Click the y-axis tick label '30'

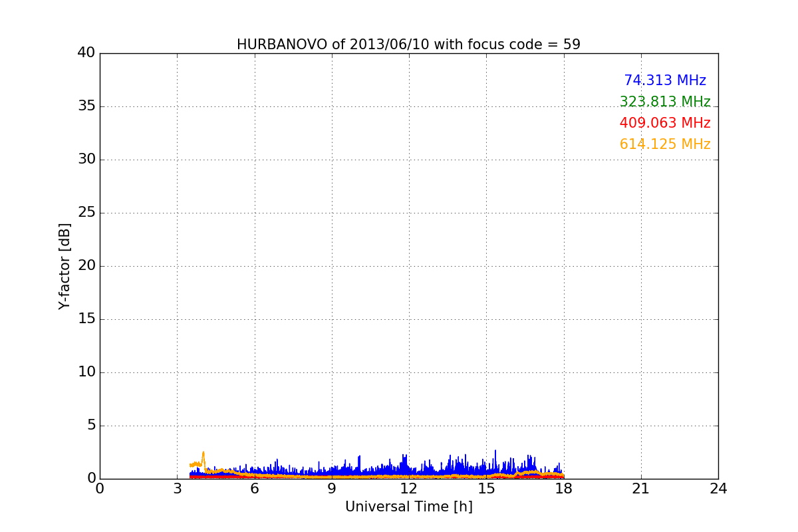(x=86, y=160)
